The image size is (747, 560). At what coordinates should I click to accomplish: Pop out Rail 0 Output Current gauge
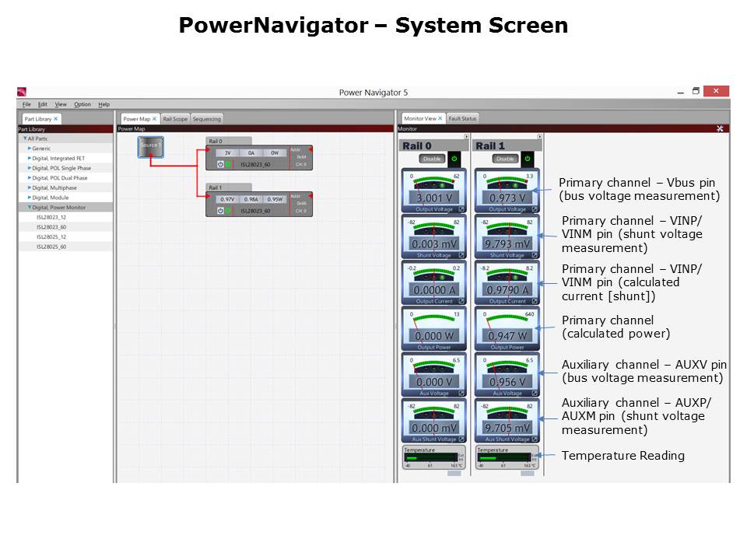click(x=461, y=301)
